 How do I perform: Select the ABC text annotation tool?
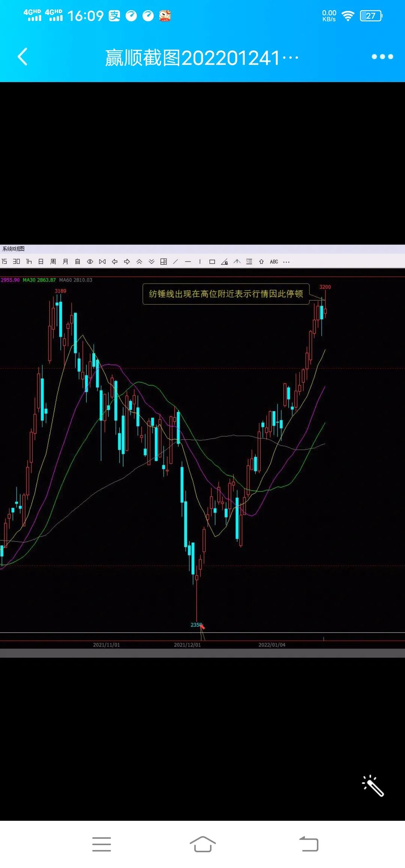[274, 262]
